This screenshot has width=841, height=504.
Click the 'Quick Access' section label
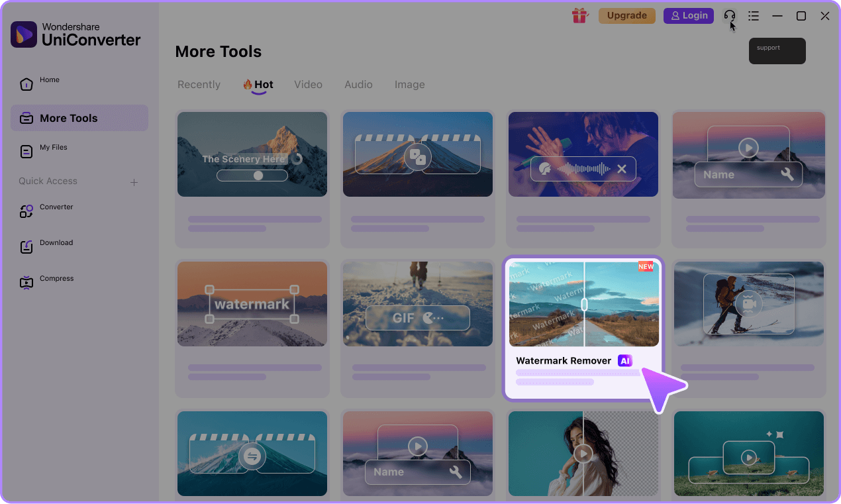pyautogui.click(x=48, y=181)
